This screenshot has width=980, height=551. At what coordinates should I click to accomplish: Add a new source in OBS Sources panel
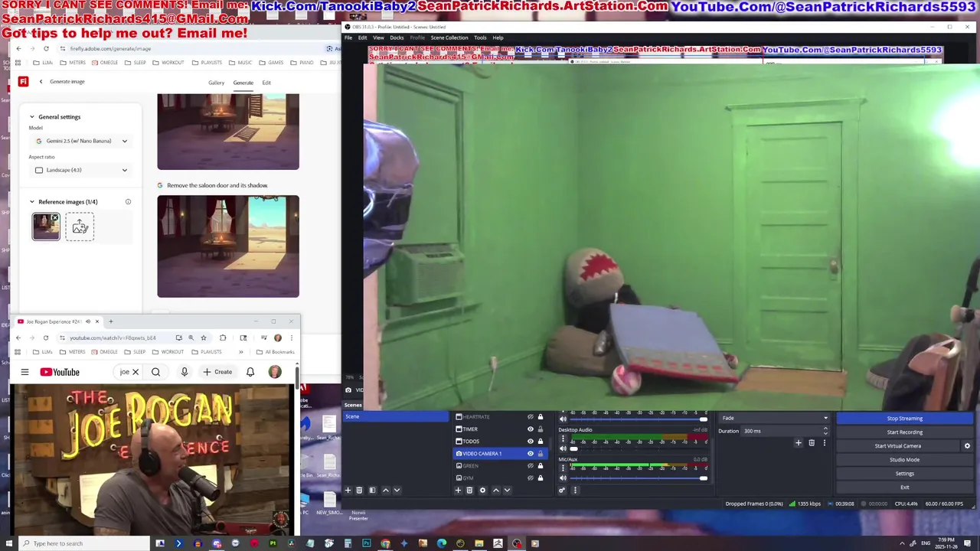[x=458, y=490]
